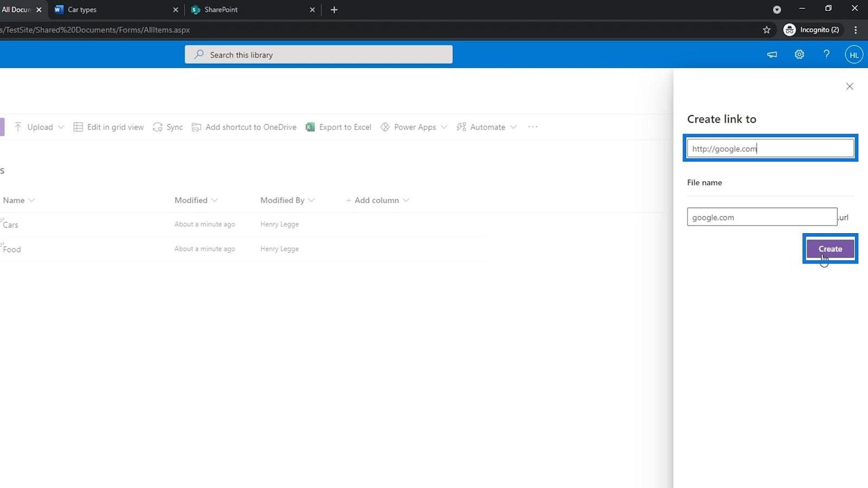Open the toolbar more options ellipsis
Screen dimensions: 868x488
pos(533,127)
